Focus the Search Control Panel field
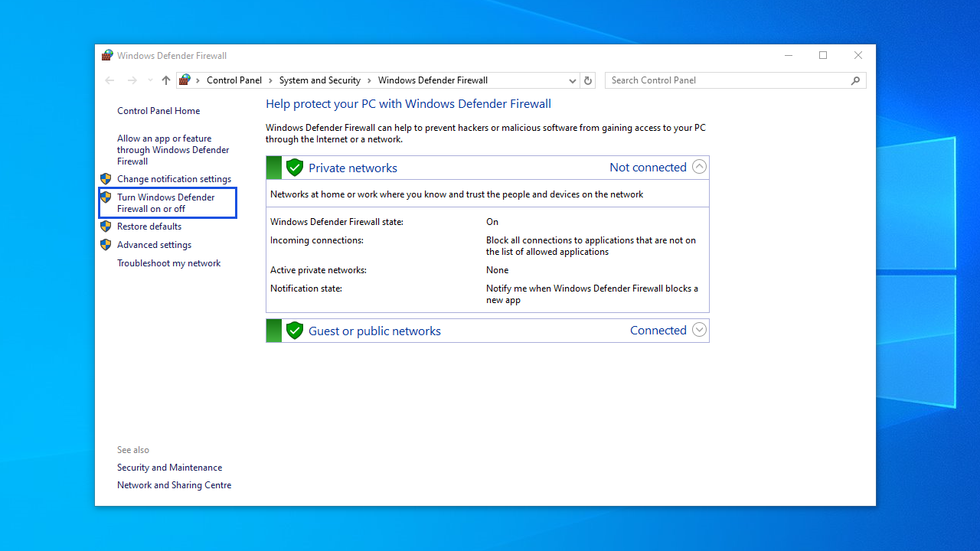980x551 pixels. pyautogui.click(x=736, y=80)
